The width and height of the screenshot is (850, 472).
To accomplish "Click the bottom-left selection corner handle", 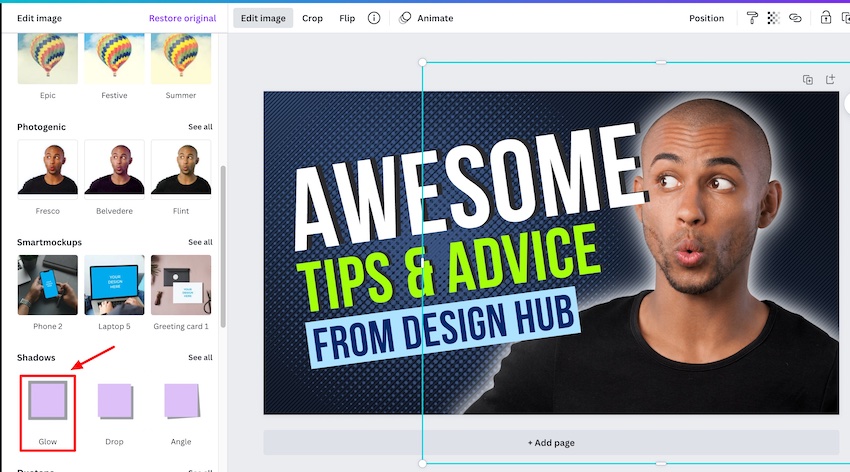I will (x=422, y=463).
